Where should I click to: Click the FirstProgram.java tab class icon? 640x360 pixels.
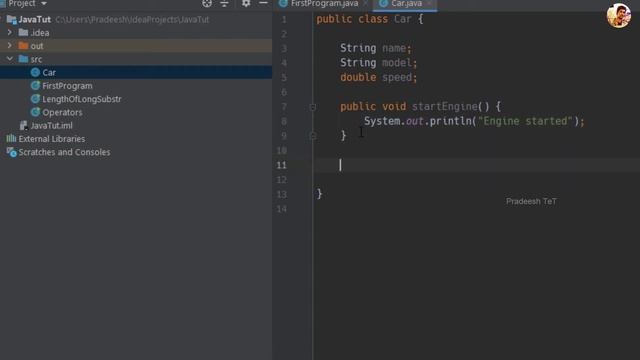(283, 4)
